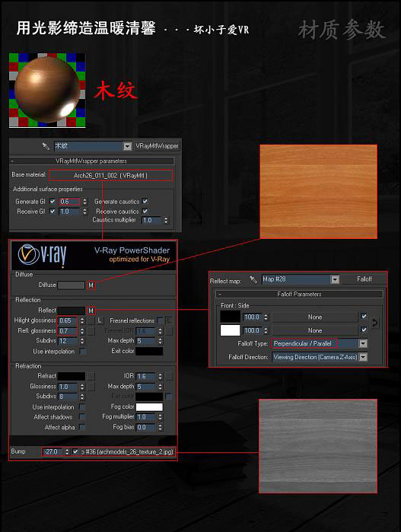Open the Map #28 name dropdown arrow
The height and width of the screenshot is (532, 401).
click(335, 279)
